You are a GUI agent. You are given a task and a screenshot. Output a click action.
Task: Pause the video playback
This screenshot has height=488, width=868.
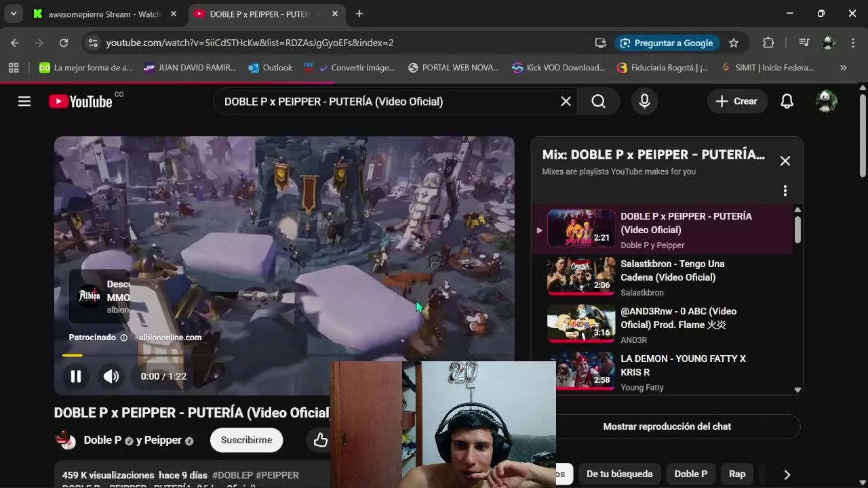pyautogui.click(x=76, y=376)
